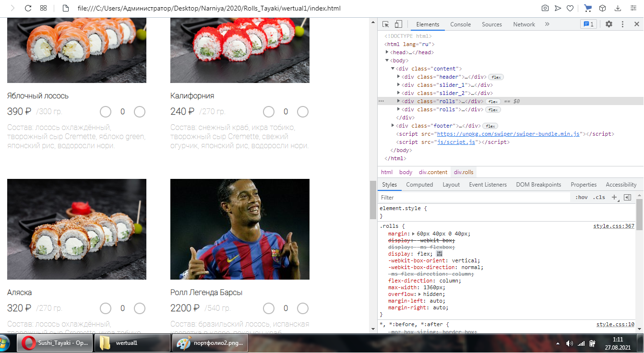644x353 pixels.
Task: Open the Speed Dial grid icon
Action: click(x=44, y=8)
